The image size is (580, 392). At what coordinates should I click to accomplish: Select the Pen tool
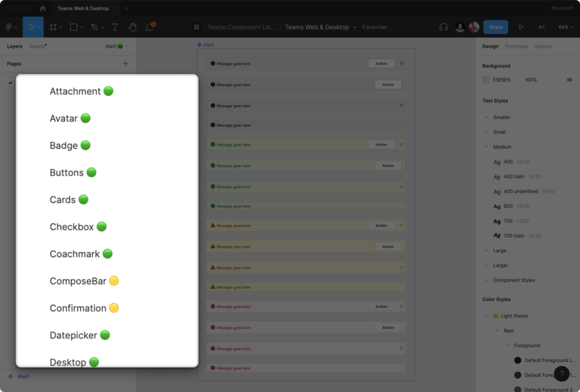point(95,27)
